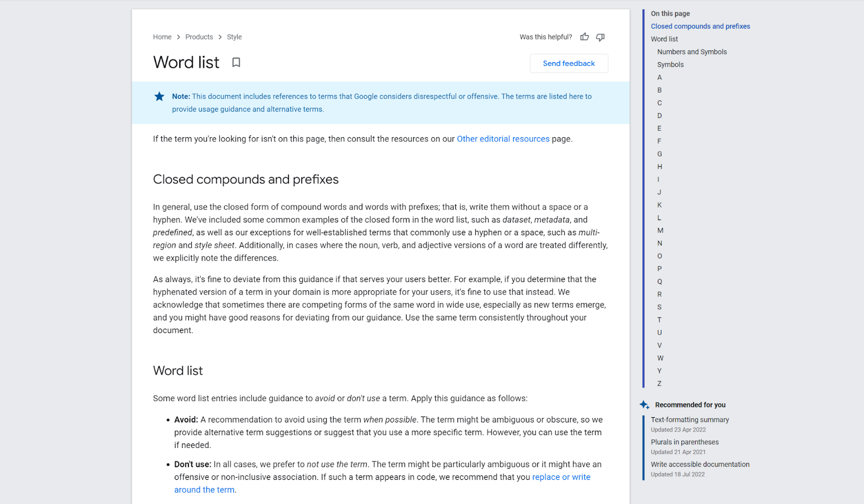Click the chevron after Products in breadcrumb
This screenshot has height=504, width=864.
[219, 37]
